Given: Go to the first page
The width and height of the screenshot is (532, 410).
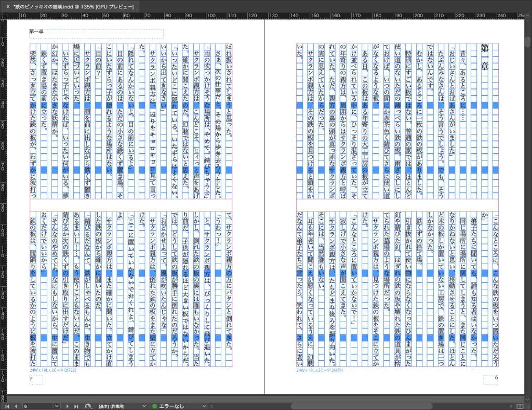Looking at the screenshot, I should [x=7, y=406].
